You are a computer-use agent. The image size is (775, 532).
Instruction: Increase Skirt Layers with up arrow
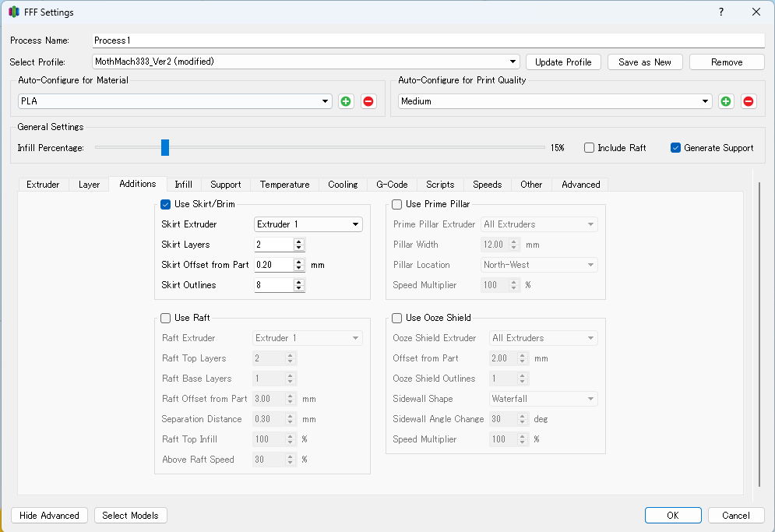tap(298, 241)
